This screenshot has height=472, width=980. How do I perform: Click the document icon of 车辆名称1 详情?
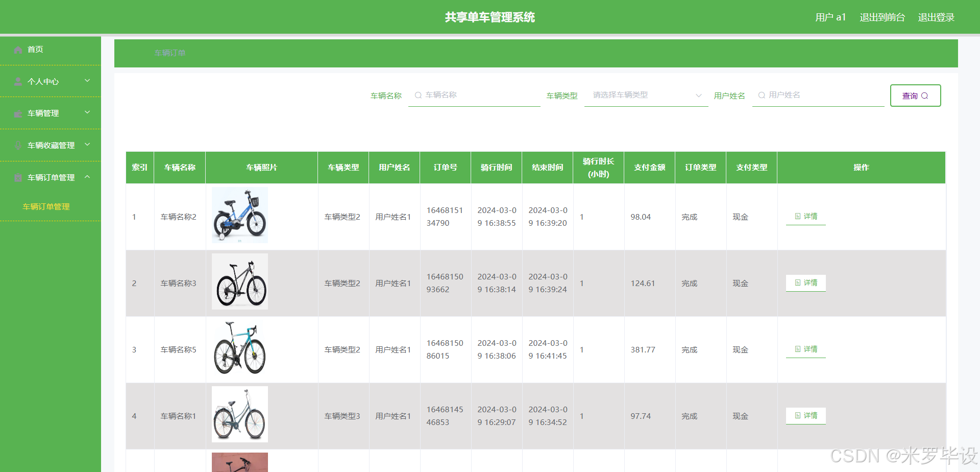click(x=798, y=416)
